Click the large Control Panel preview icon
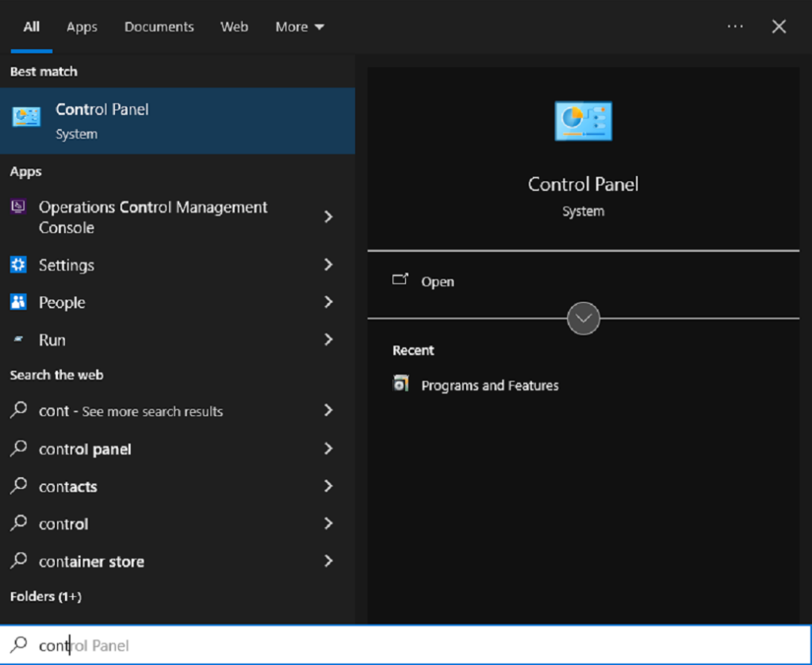The height and width of the screenshot is (665, 812). [583, 121]
